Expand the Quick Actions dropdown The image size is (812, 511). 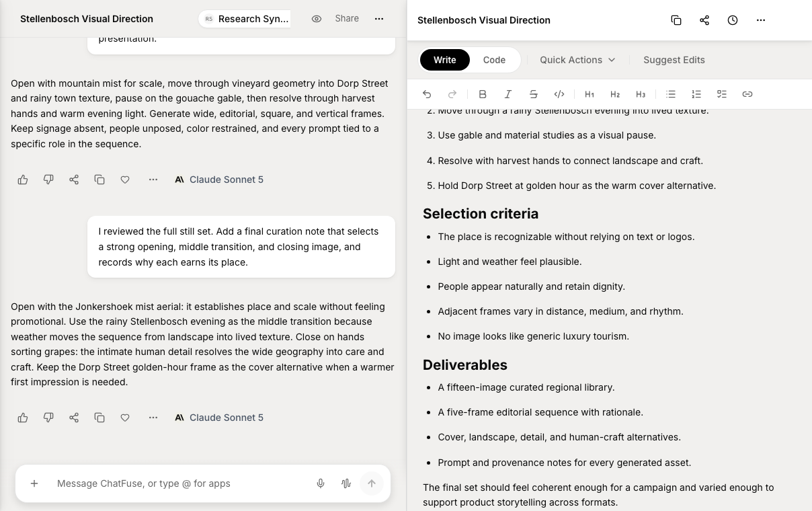(577, 60)
